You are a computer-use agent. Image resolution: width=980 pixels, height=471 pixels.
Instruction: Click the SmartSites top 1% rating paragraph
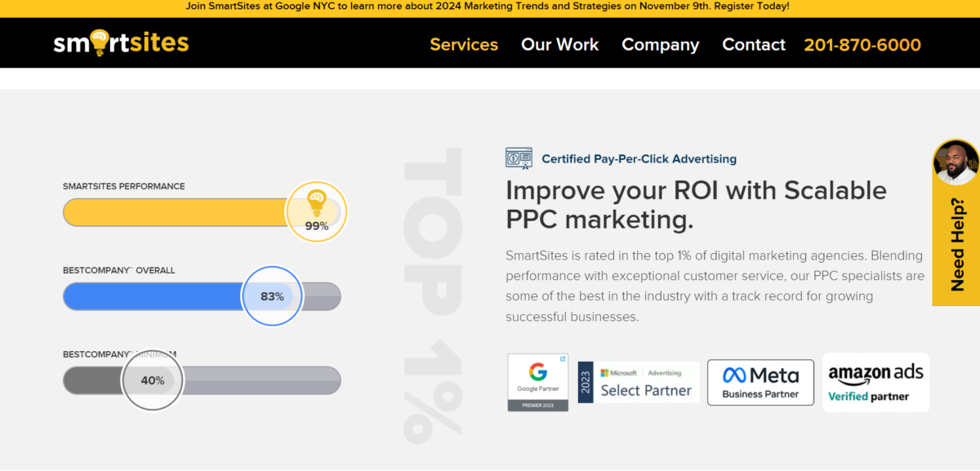(715, 286)
